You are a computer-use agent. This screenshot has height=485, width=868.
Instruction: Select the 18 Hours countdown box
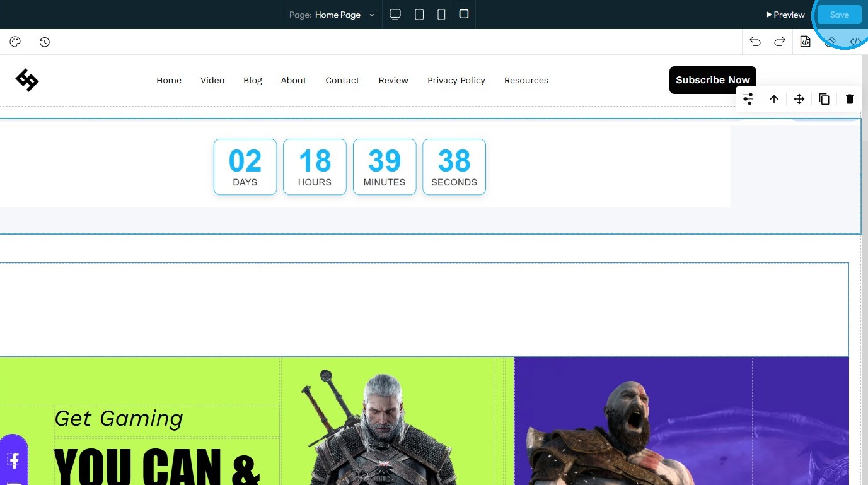(315, 167)
